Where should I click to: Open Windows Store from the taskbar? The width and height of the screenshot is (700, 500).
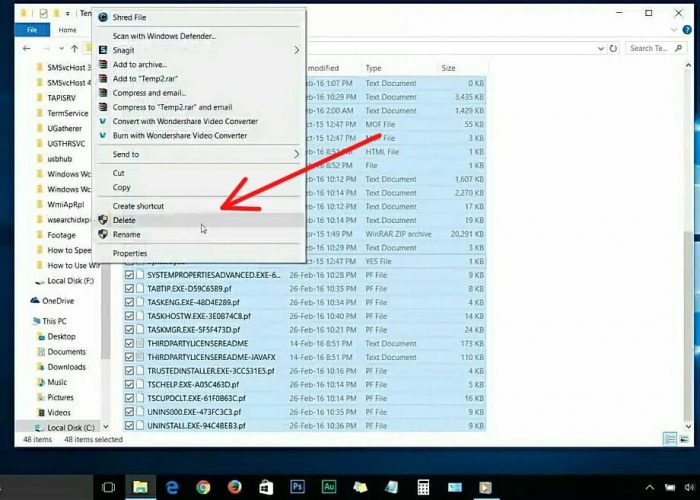click(x=266, y=487)
